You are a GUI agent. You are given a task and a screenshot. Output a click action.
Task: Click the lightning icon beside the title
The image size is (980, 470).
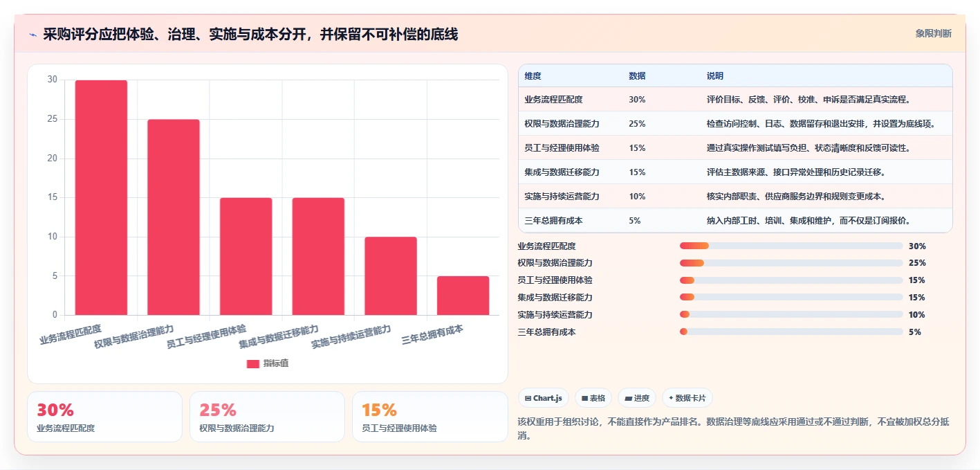(x=33, y=35)
